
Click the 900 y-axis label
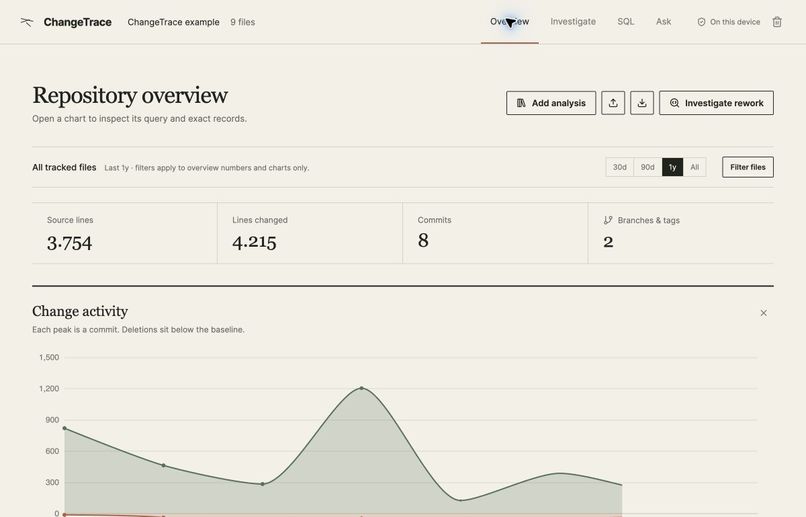[52, 420]
